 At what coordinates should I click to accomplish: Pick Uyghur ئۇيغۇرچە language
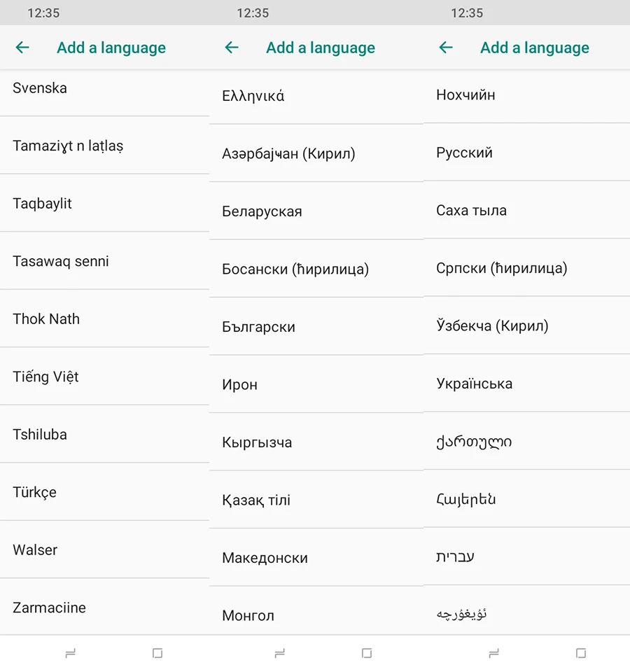click(x=526, y=610)
